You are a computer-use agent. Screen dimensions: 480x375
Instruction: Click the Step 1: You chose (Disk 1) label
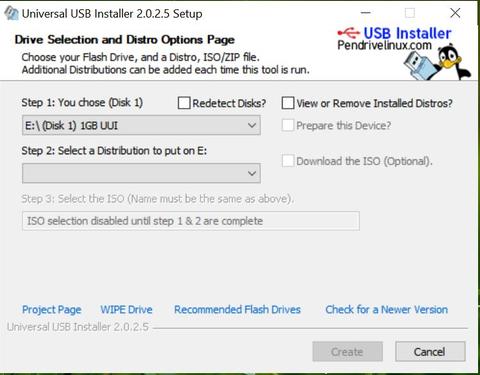click(82, 103)
